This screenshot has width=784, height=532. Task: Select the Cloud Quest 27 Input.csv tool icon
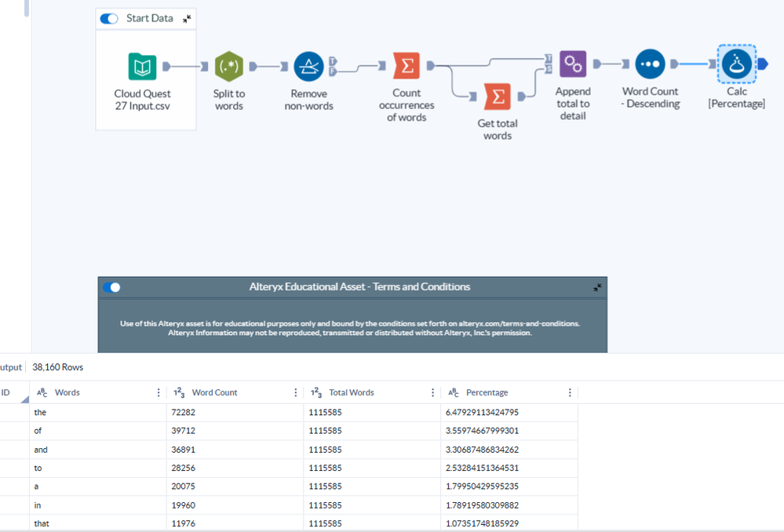pos(142,67)
